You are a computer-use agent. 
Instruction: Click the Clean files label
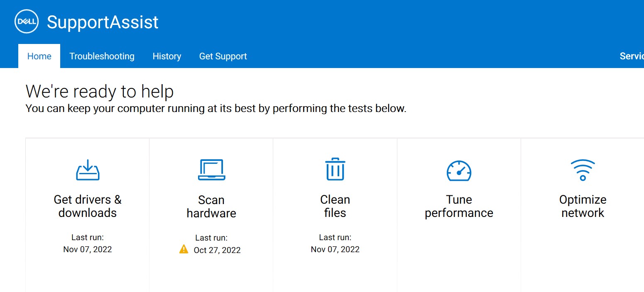tap(335, 206)
